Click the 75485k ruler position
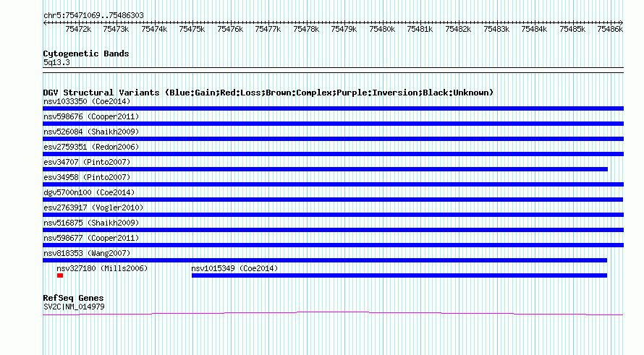The height and width of the screenshot is (355, 644). 572,29
